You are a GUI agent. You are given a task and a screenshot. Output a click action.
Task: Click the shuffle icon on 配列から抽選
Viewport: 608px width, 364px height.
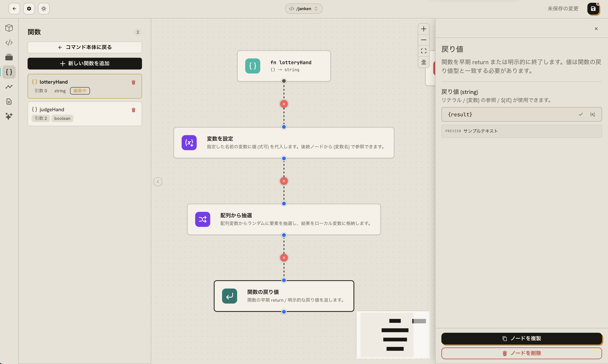coord(203,219)
